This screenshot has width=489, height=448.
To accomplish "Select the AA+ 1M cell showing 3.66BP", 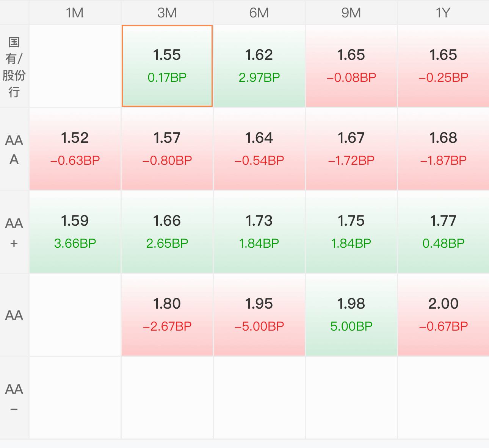I will (75, 232).
